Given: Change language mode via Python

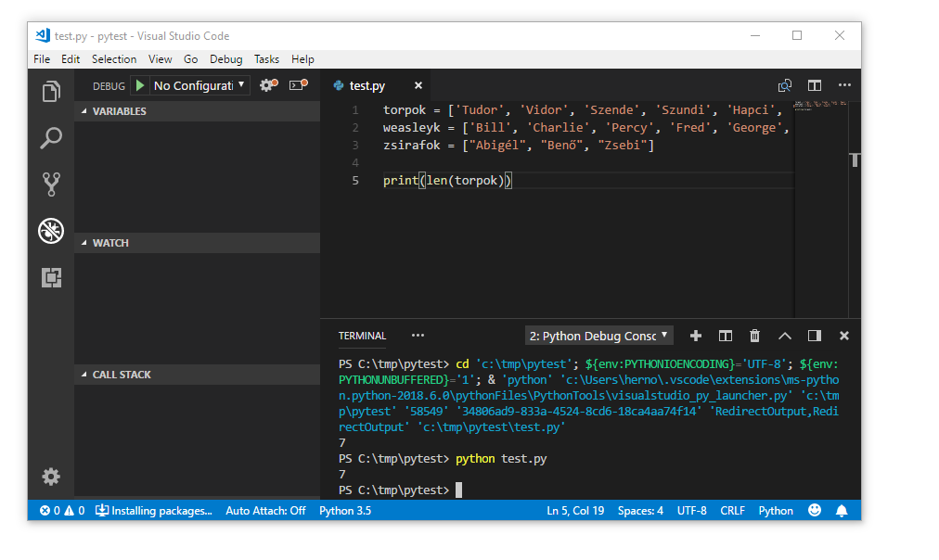Looking at the screenshot, I should [776, 510].
